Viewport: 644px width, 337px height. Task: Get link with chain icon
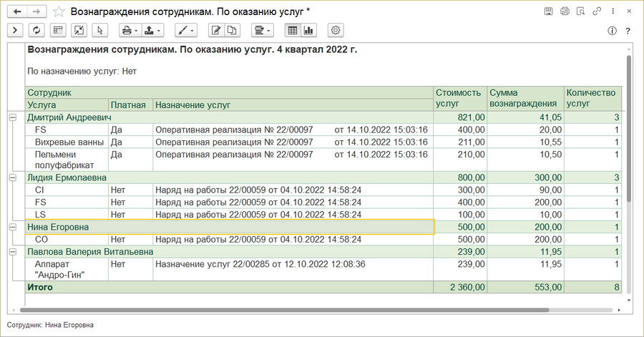tap(597, 11)
